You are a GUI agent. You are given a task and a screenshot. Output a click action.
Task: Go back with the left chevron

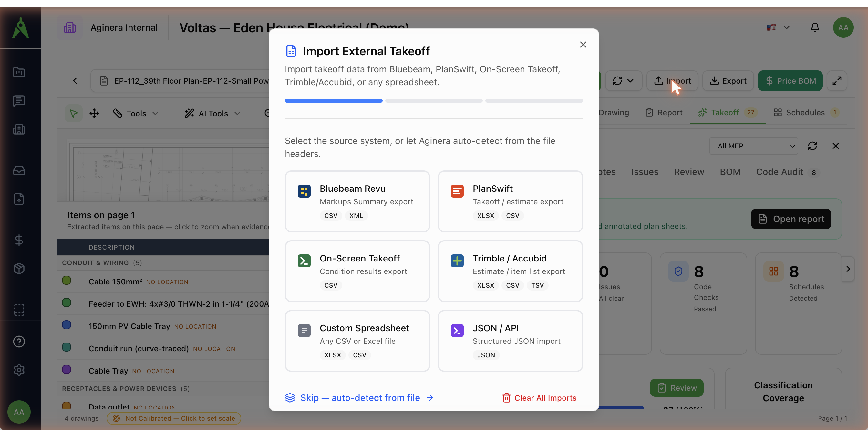pyautogui.click(x=75, y=81)
